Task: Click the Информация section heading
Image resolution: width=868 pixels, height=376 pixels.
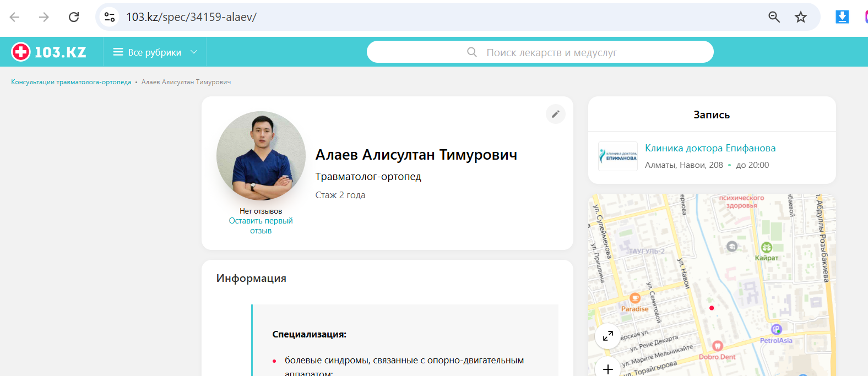Action: 251,279
